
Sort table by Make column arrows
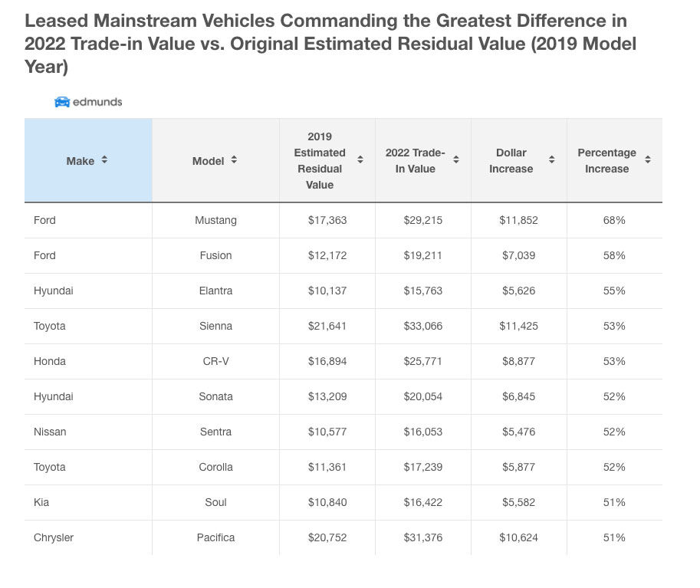[x=104, y=160]
